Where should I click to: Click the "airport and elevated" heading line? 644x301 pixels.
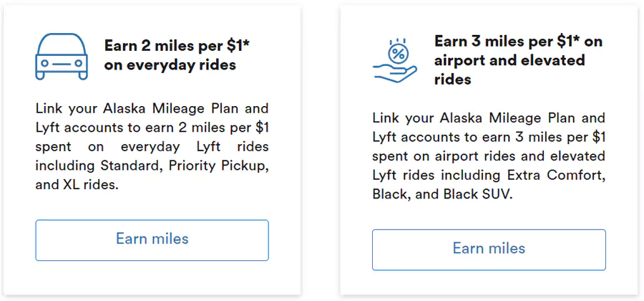[x=509, y=60]
